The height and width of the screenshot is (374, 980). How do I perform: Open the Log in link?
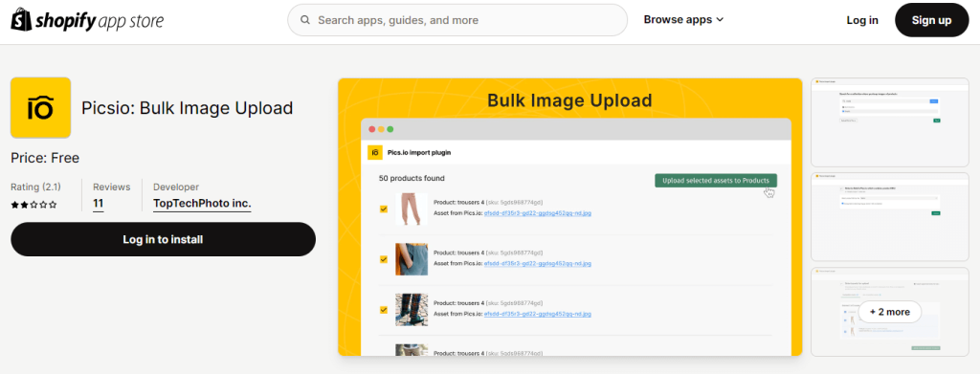pos(862,20)
